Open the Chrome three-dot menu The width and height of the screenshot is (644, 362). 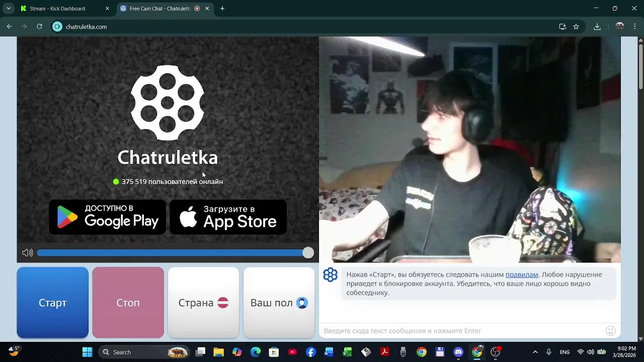(x=635, y=27)
